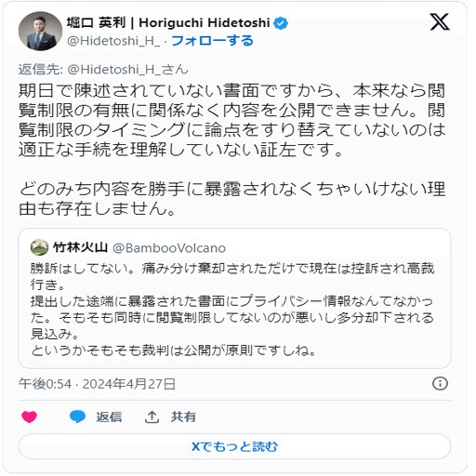This screenshot has width=476, height=476.
Task: Open the @BambooVolcano handle in quoted tweet
Action: click(169, 248)
